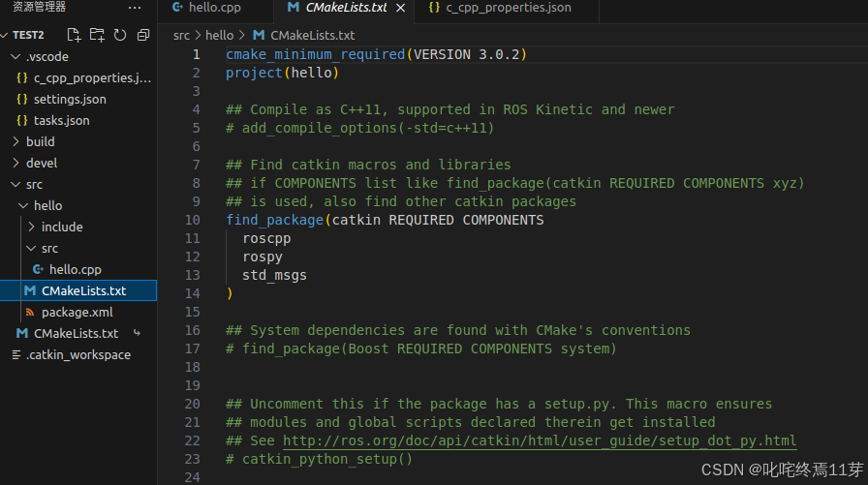Image resolution: width=868 pixels, height=485 pixels.
Task: Click the commented add_compile_options line
Action: [x=359, y=128]
